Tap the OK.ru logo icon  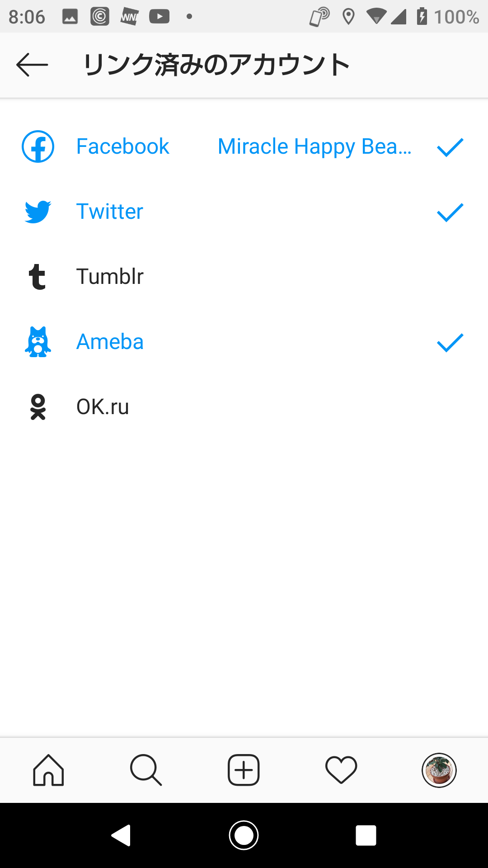tap(38, 407)
